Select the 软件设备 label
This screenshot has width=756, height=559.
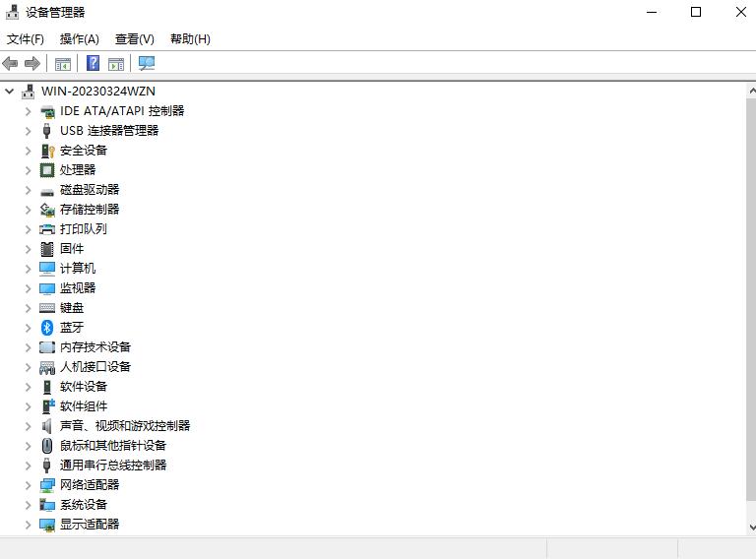click(x=84, y=387)
